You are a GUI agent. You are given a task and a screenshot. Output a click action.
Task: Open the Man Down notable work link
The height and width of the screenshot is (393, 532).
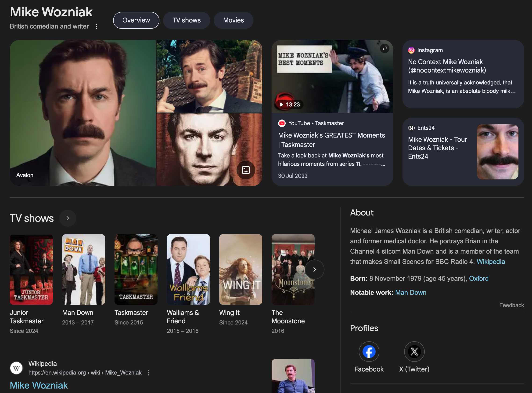pyautogui.click(x=410, y=292)
